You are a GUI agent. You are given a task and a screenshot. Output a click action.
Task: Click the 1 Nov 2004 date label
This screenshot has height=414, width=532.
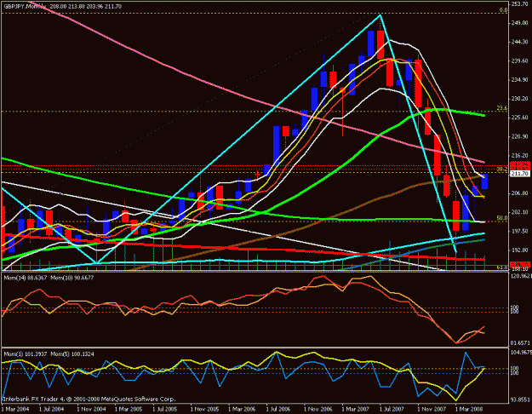pos(91,409)
